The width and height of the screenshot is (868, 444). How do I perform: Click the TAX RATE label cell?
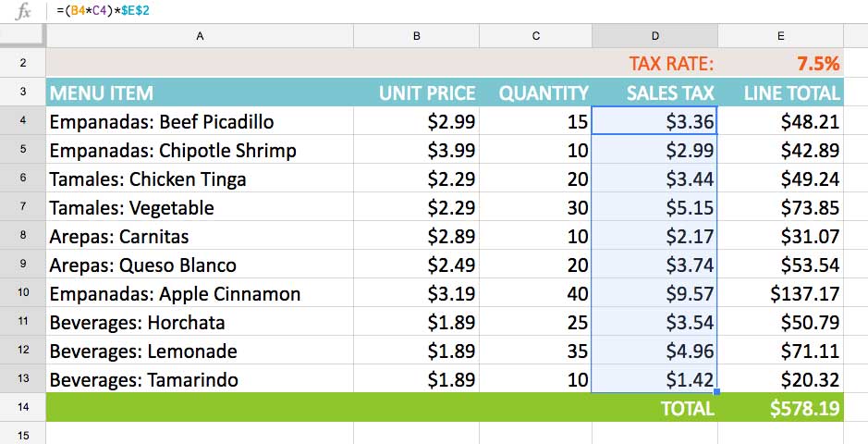(654, 64)
